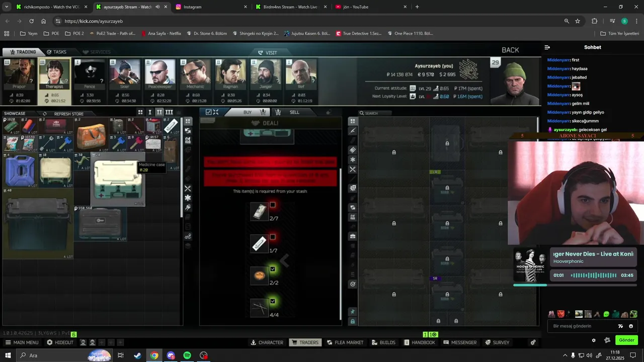Viewport: 644px width, 362px height.
Task: Toggle checked 2/2 required item checkbox
Action: (273, 269)
